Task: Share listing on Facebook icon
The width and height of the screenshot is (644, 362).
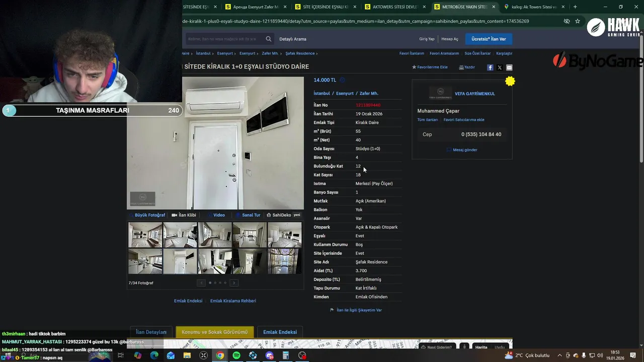Action: point(490,67)
